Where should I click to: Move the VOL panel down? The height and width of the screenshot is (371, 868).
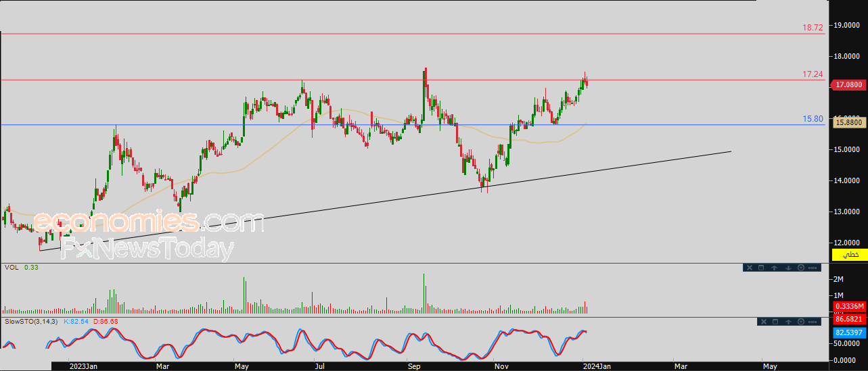point(788,268)
